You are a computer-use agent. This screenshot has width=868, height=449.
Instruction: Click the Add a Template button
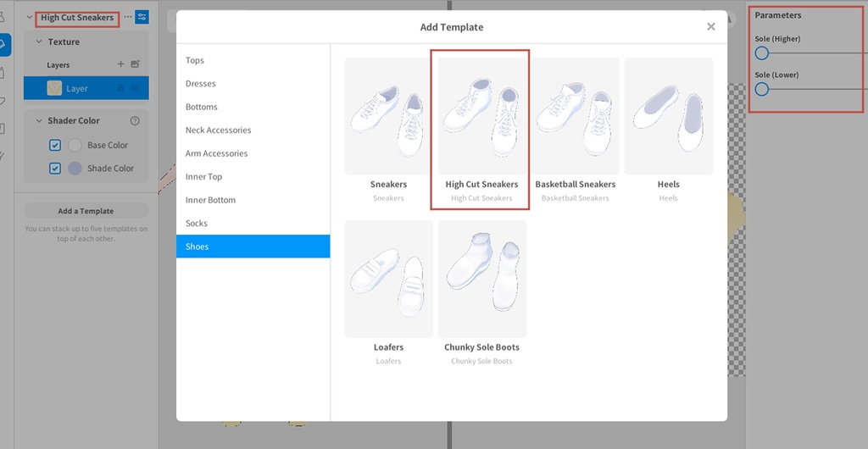click(86, 211)
